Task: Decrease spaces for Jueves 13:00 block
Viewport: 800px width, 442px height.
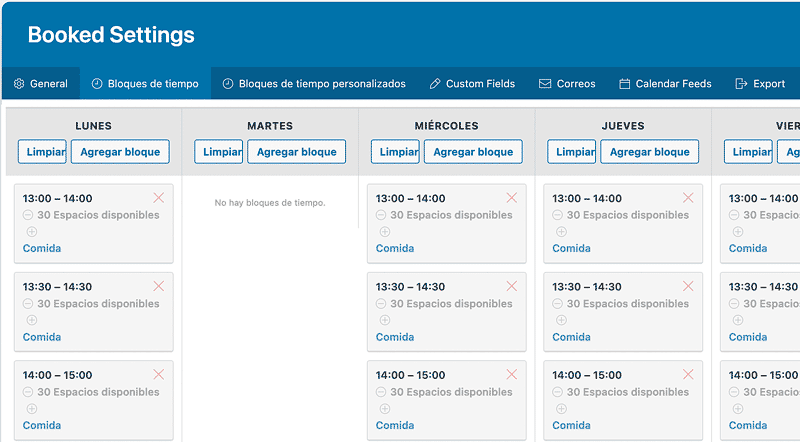Action: [558, 215]
